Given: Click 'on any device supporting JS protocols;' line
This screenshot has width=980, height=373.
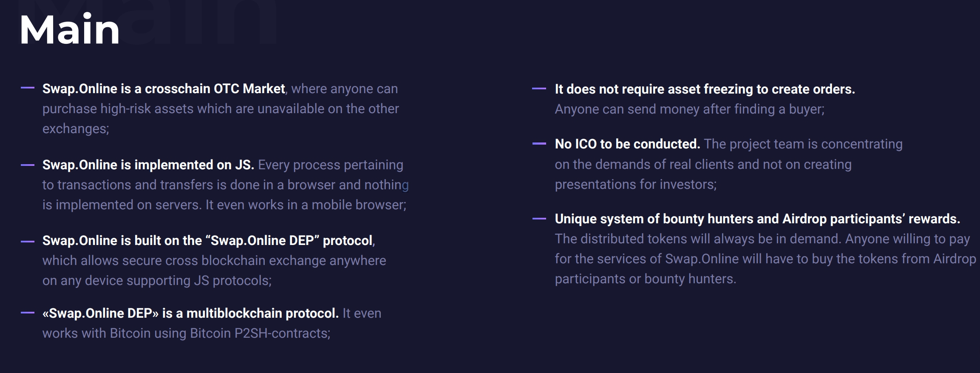Looking at the screenshot, I should tap(157, 280).
